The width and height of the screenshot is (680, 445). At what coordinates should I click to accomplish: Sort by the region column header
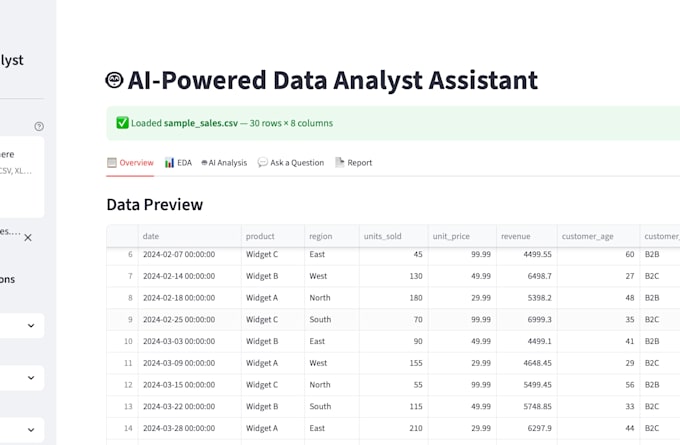332,236
